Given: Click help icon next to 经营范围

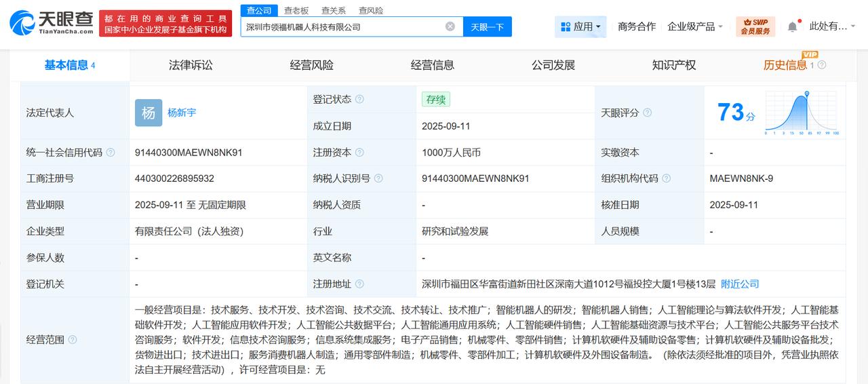Looking at the screenshot, I should 73,339.
